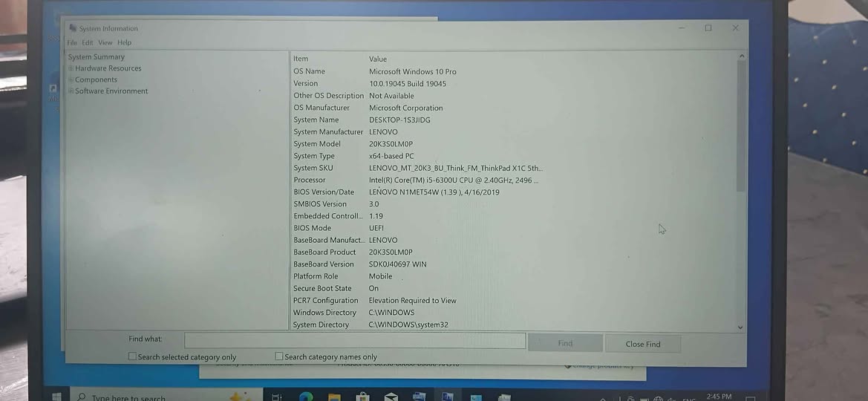Click the scrollbar down arrow in the details pane

pyautogui.click(x=741, y=327)
